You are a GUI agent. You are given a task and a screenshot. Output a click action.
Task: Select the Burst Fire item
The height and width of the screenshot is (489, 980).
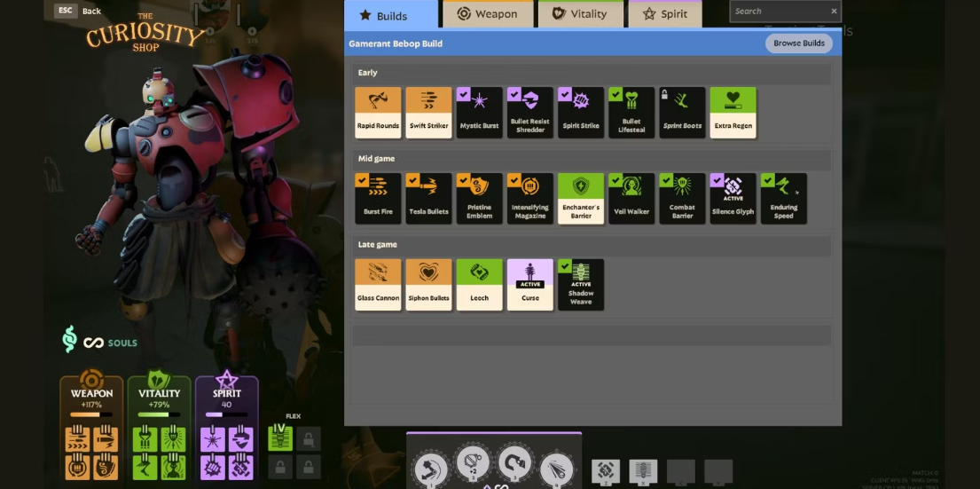pyautogui.click(x=378, y=198)
